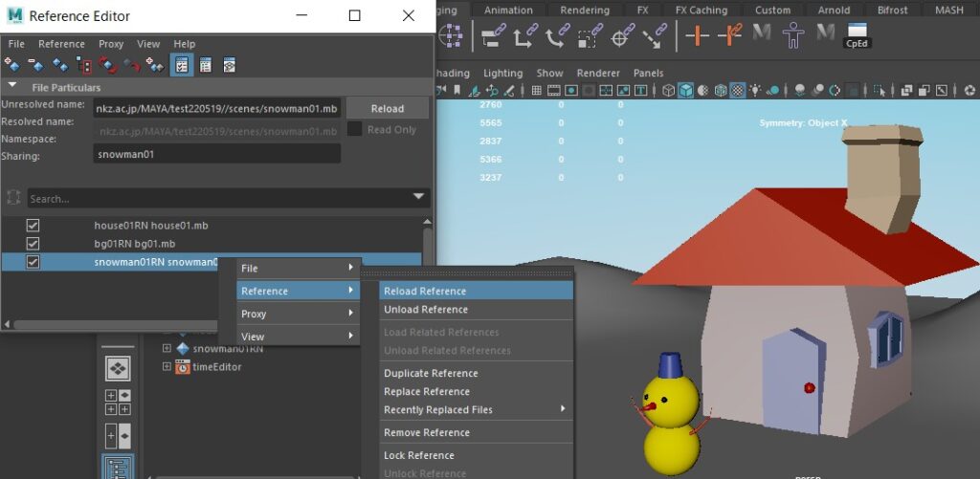Image resolution: width=980 pixels, height=479 pixels.
Task: Click the Select File Contents toolbar icon
Action: (84, 64)
